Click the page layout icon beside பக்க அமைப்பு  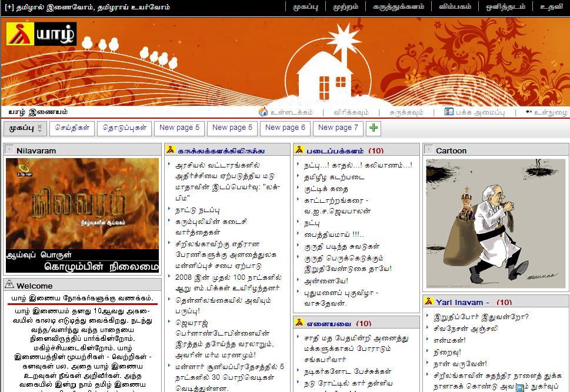pos(449,112)
